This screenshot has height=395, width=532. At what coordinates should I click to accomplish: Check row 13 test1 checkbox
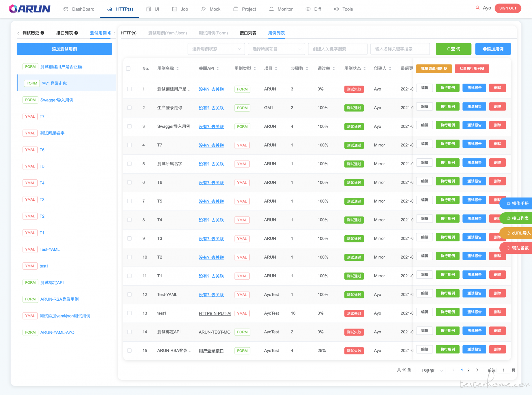[x=129, y=313]
